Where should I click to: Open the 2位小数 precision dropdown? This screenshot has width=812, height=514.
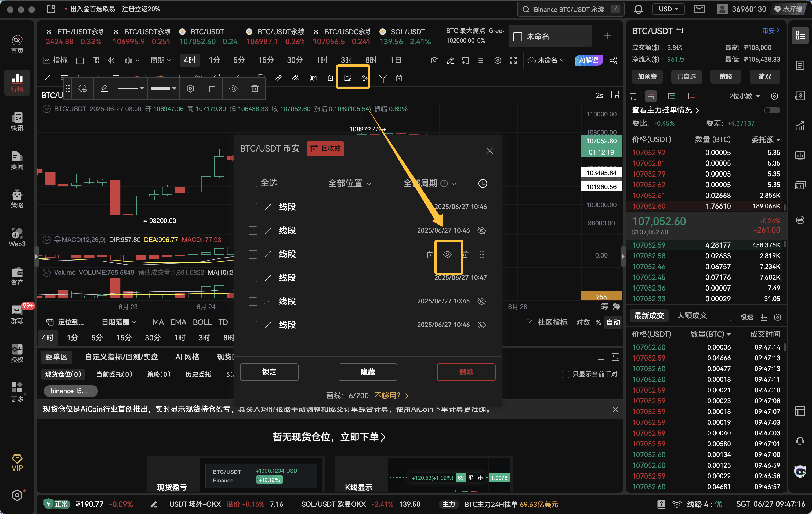[744, 96]
